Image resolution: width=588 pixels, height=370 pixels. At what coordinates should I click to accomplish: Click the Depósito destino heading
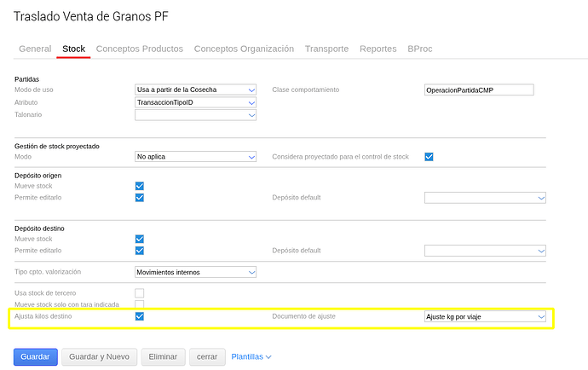tap(39, 228)
